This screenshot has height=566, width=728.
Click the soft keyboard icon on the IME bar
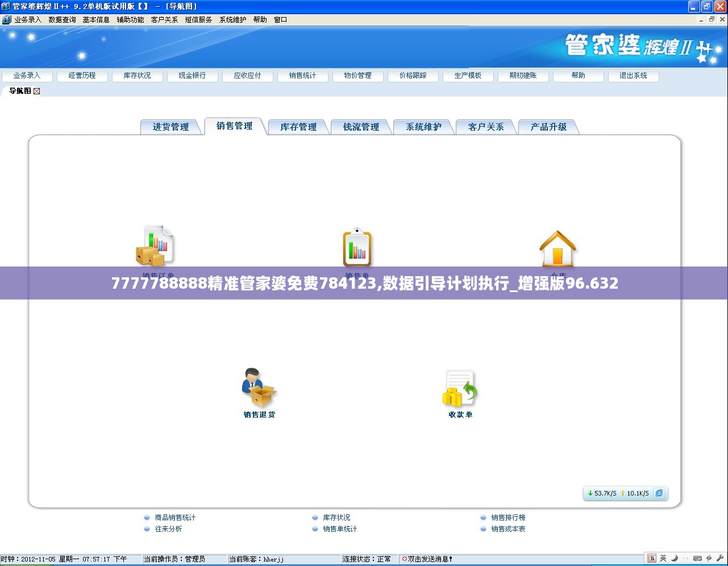(697, 559)
